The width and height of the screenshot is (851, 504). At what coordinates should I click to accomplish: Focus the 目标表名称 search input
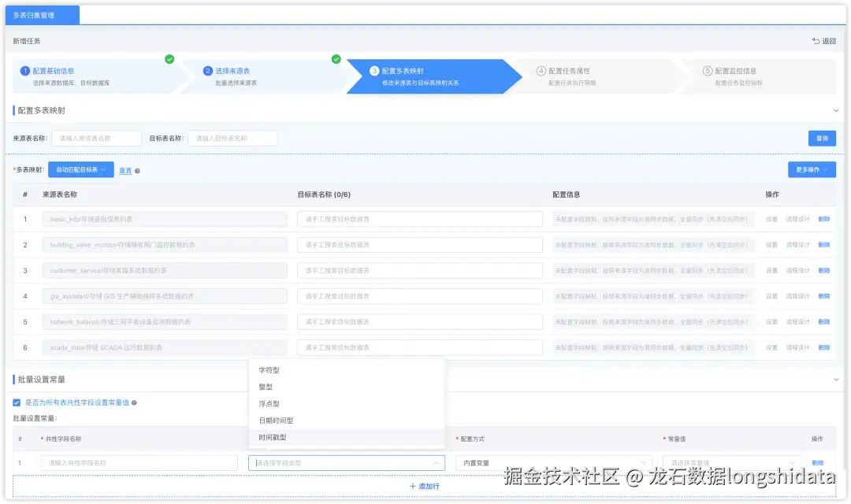coord(232,139)
